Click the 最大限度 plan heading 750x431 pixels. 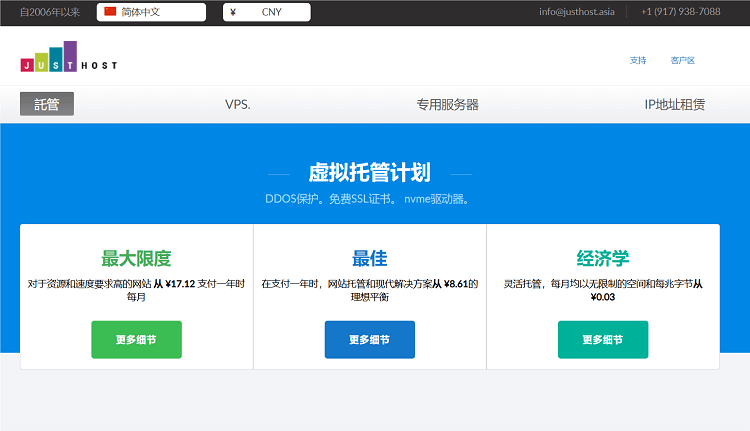click(136, 258)
